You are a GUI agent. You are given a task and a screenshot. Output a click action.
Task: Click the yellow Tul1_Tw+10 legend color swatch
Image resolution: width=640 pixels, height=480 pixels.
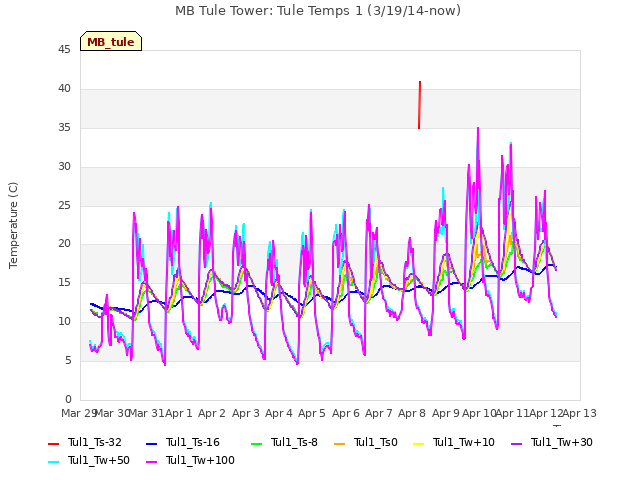tap(419, 443)
